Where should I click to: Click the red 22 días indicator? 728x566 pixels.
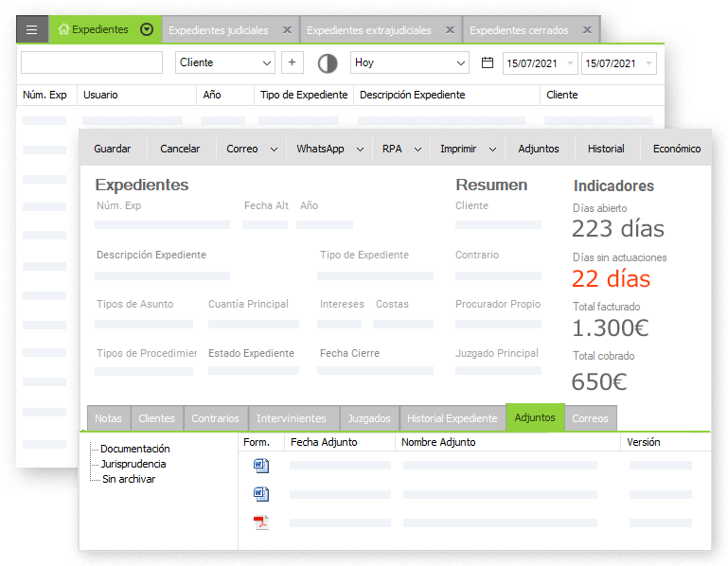[611, 279]
